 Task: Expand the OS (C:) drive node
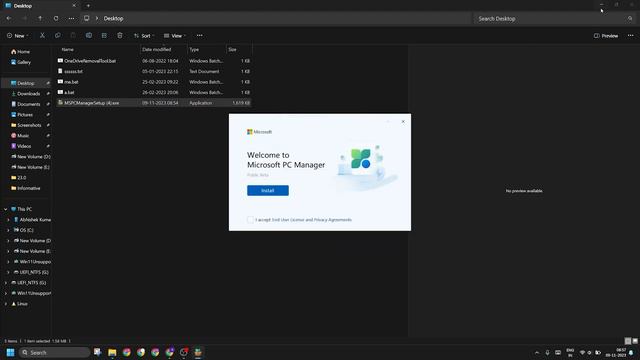click(8, 230)
